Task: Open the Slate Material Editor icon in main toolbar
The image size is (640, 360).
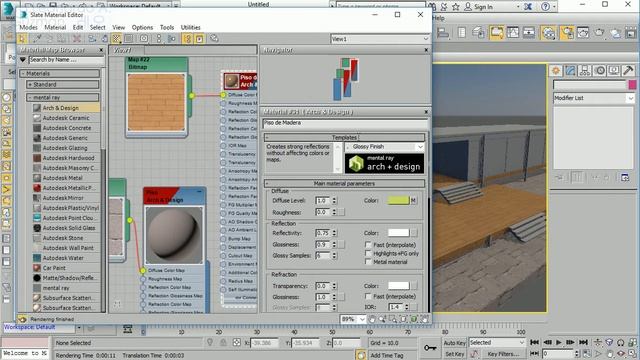Action: (549, 33)
